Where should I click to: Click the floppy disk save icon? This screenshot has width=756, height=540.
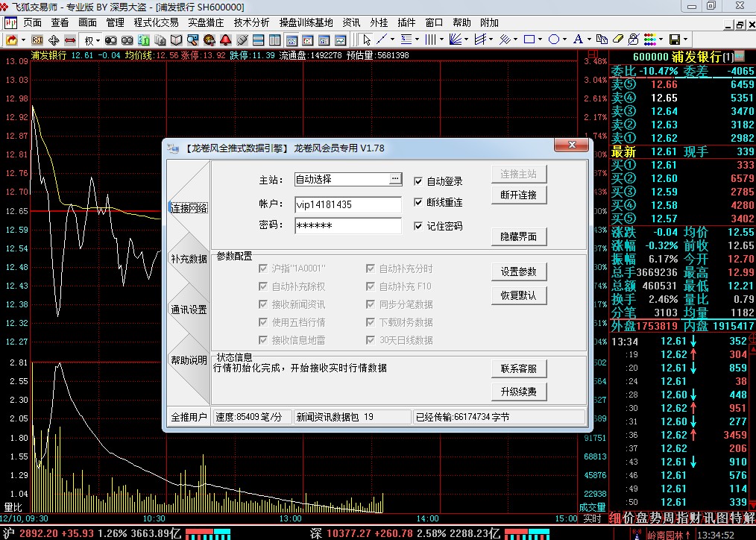[x=675, y=40]
